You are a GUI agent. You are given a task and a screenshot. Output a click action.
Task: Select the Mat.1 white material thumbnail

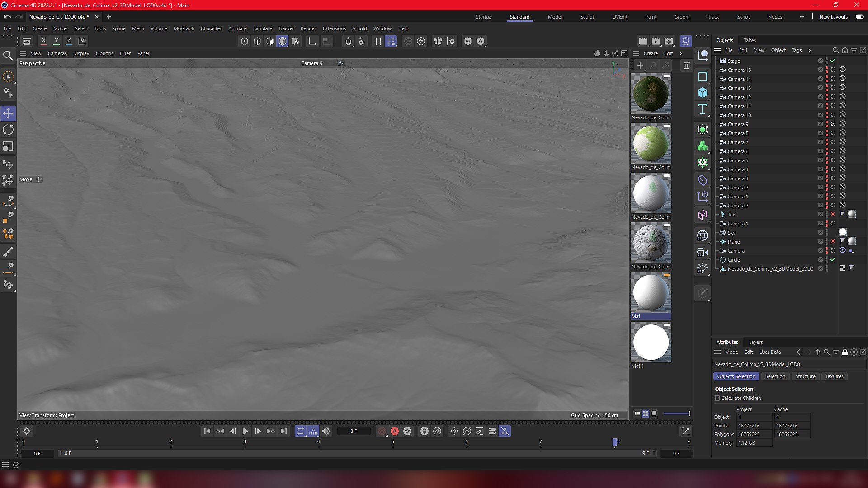(x=651, y=342)
